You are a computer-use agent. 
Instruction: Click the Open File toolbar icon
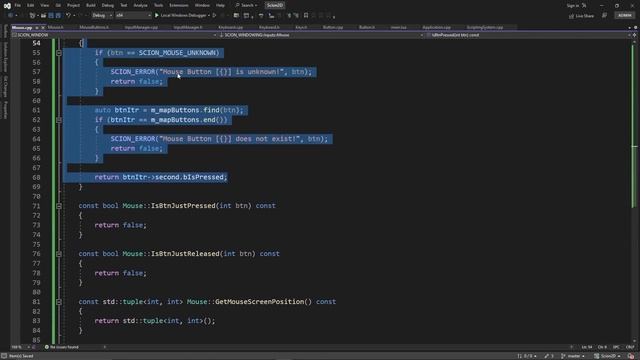(x=43, y=16)
